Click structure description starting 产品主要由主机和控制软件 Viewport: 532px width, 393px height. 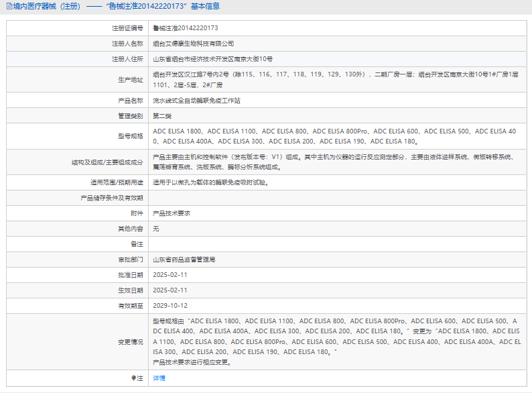(x=334, y=162)
